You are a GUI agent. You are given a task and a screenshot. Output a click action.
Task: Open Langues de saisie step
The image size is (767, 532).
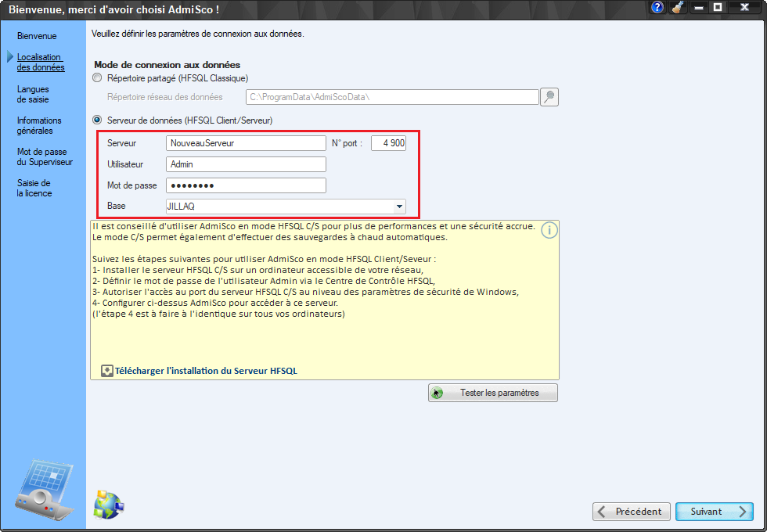point(33,94)
